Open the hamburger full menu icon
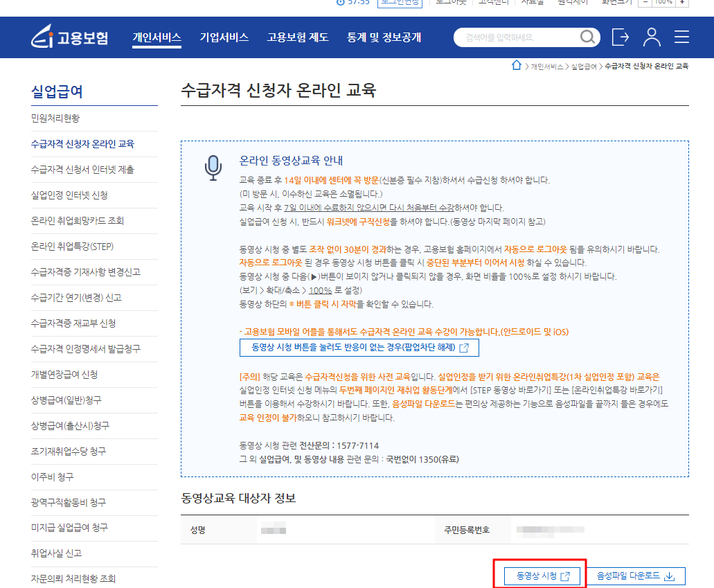 tap(681, 37)
